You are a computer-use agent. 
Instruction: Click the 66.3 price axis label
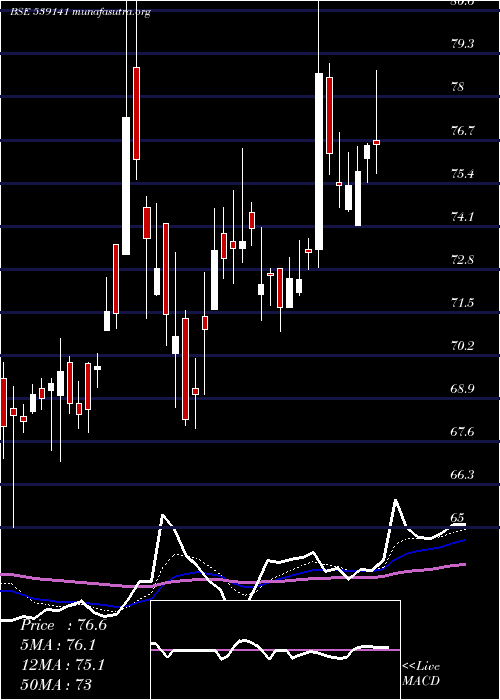pyautogui.click(x=462, y=475)
